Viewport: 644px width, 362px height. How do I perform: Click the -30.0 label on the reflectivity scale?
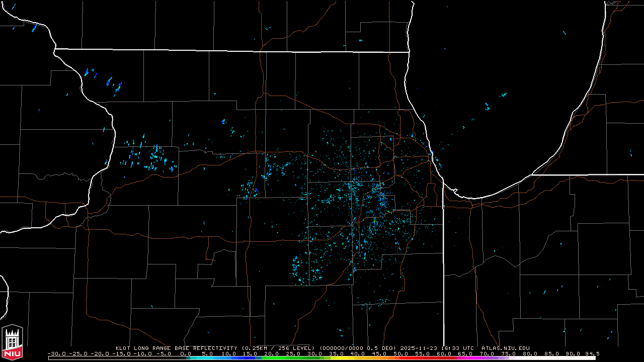coord(56,353)
